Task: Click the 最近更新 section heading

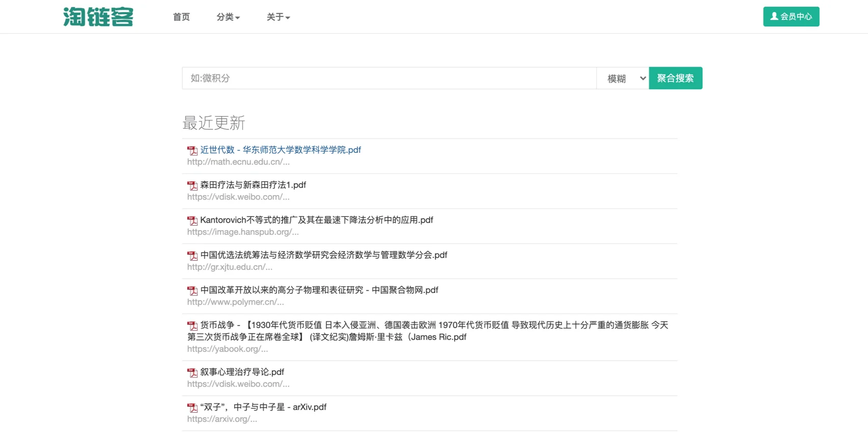Action: coord(214,123)
